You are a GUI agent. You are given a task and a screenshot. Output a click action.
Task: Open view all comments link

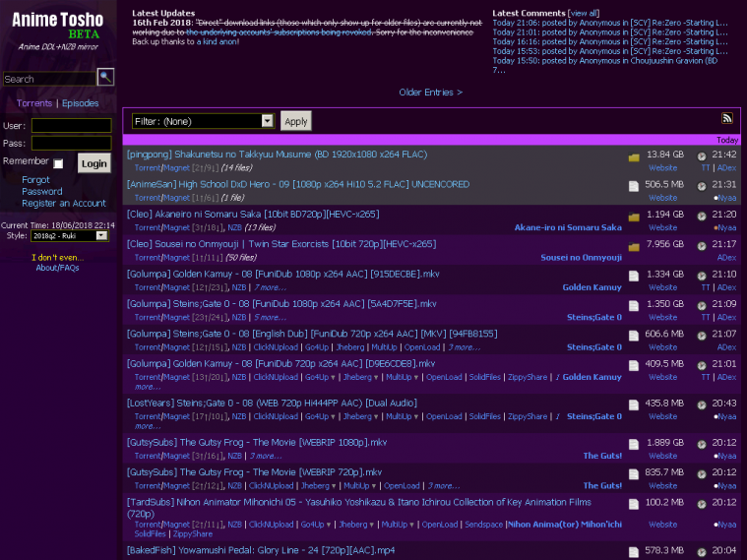(x=584, y=14)
